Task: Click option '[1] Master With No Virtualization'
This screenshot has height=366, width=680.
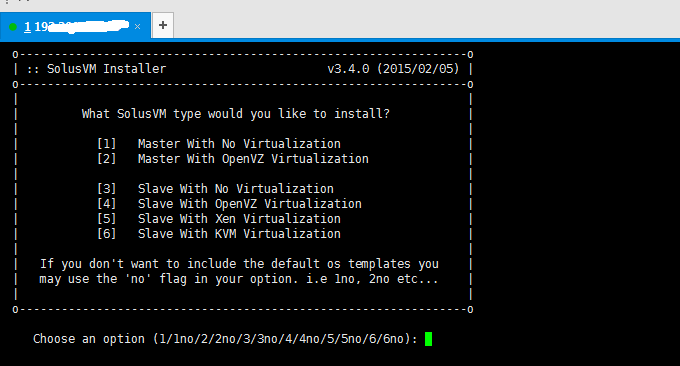Action: (219, 144)
